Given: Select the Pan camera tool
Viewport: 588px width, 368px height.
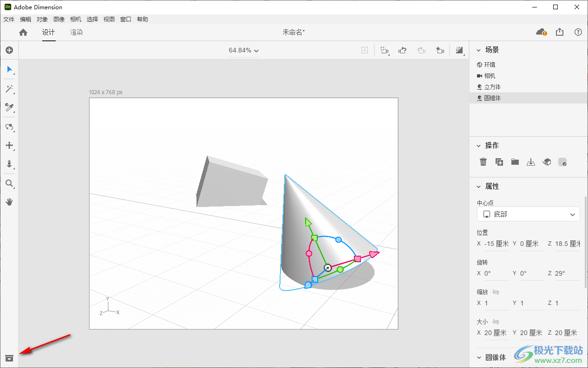Looking at the screenshot, I should click(9, 145).
